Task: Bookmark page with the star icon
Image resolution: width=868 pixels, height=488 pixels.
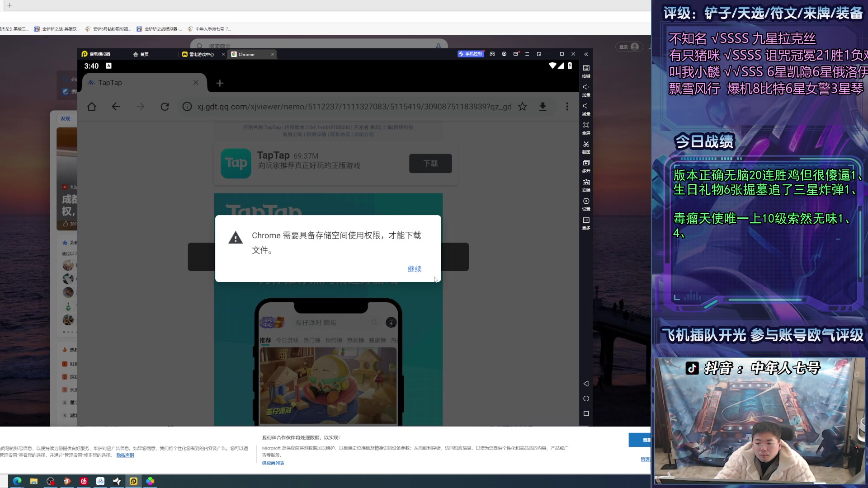Action: coord(523,107)
